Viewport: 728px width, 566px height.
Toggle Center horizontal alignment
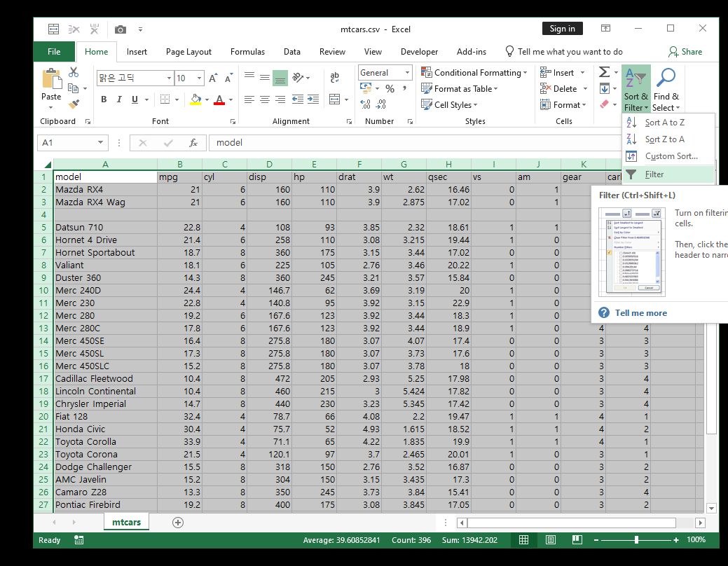(x=265, y=99)
